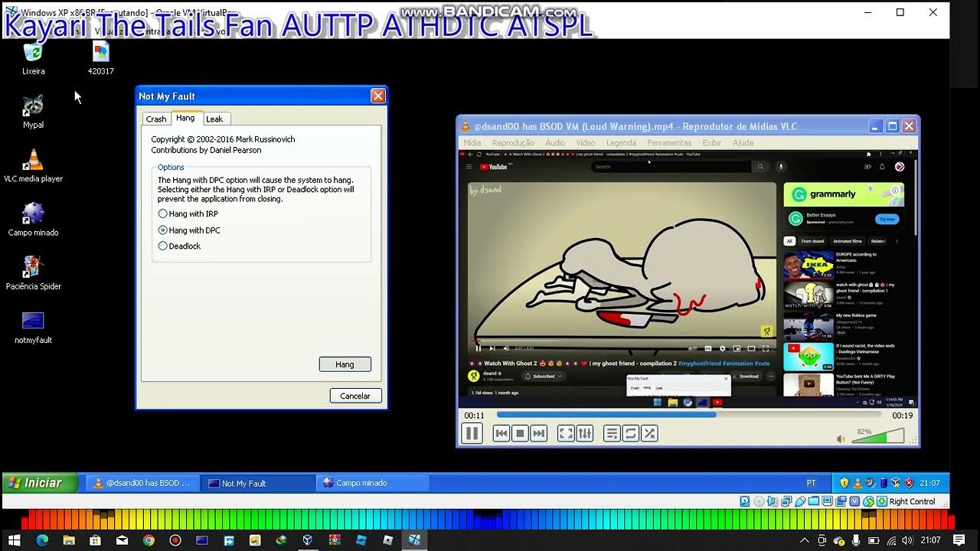Stop playback in VLC
The height and width of the screenshot is (551, 980).
click(520, 433)
